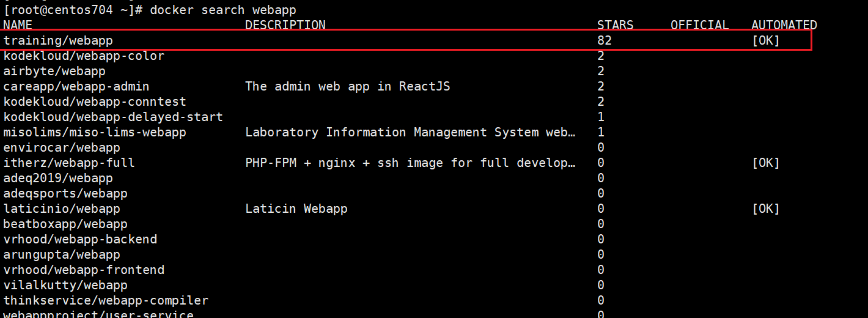Click the DESCRIPTION column header
This screenshot has width=868, height=318.
(x=285, y=25)
